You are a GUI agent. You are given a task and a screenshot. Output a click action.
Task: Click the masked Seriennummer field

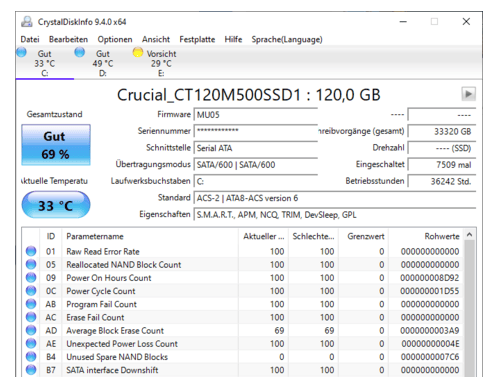point(256,131)
